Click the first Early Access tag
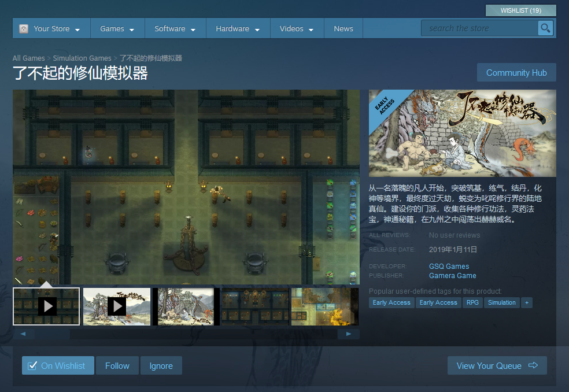The height and width of the screenshot is (392, 569). 391,302
